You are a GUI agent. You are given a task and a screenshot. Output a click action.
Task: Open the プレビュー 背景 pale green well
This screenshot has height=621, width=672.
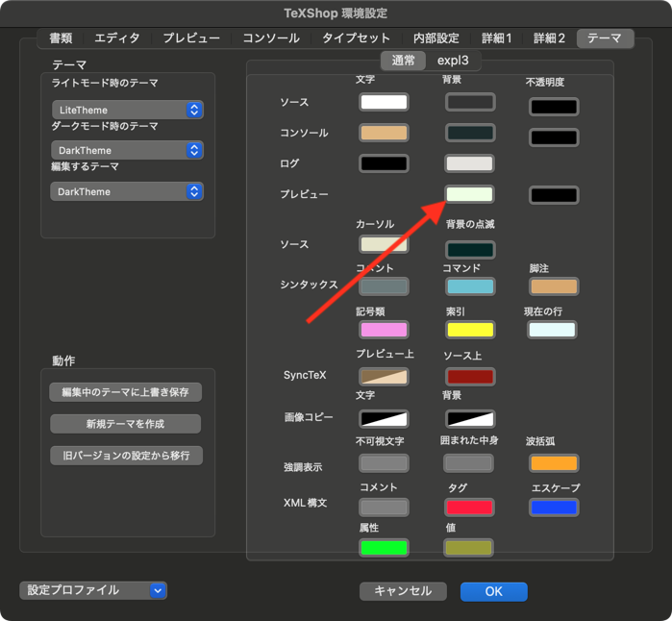pos(469,194)
